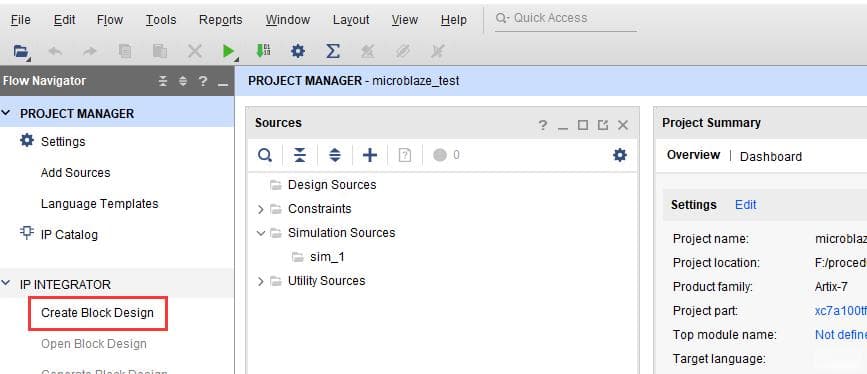Click the Quick Access search field

[x=566, y=18]
